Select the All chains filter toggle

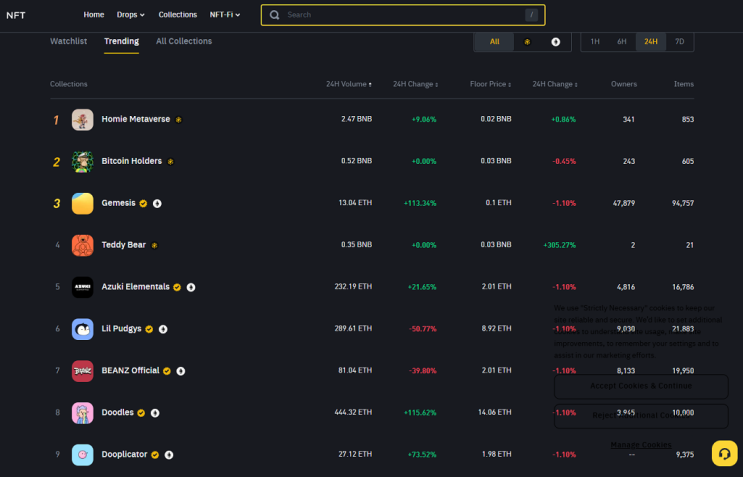(494, 42)
